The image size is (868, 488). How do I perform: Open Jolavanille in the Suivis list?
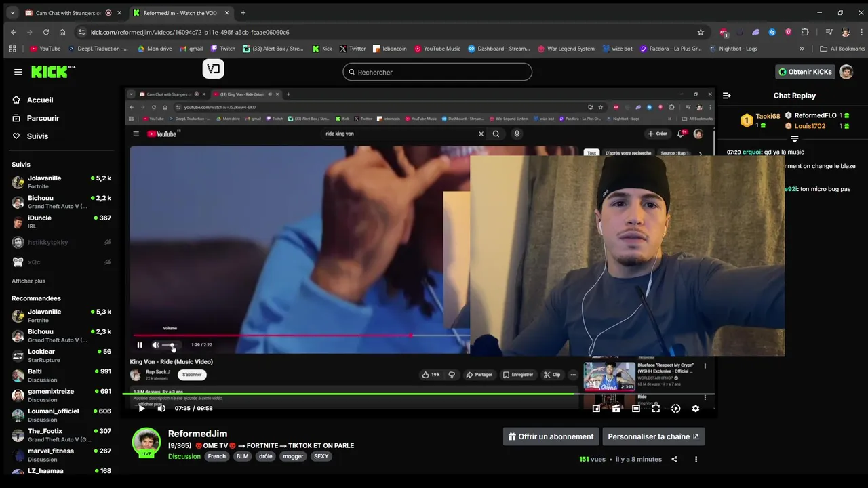coord(61,182)
